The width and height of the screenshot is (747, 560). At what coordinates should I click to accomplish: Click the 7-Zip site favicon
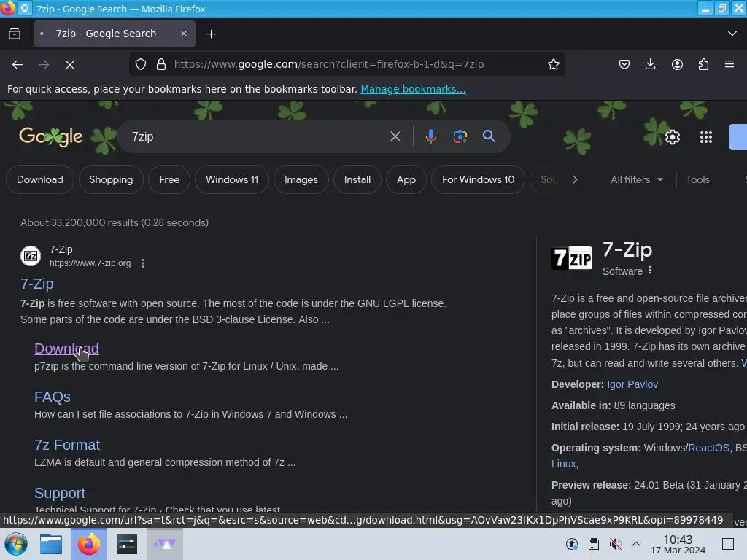(x=31, y=256)
